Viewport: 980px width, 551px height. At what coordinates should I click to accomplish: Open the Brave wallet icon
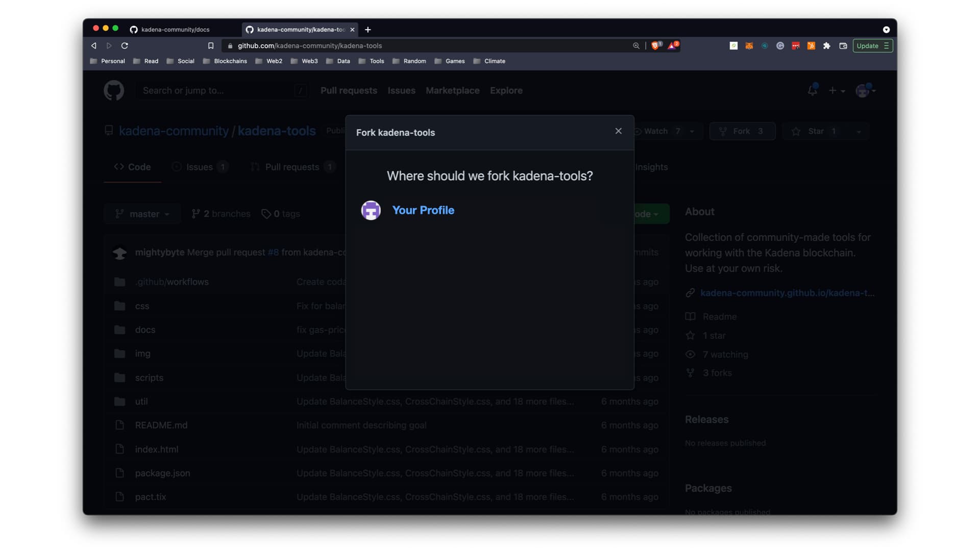pos(843,45)
